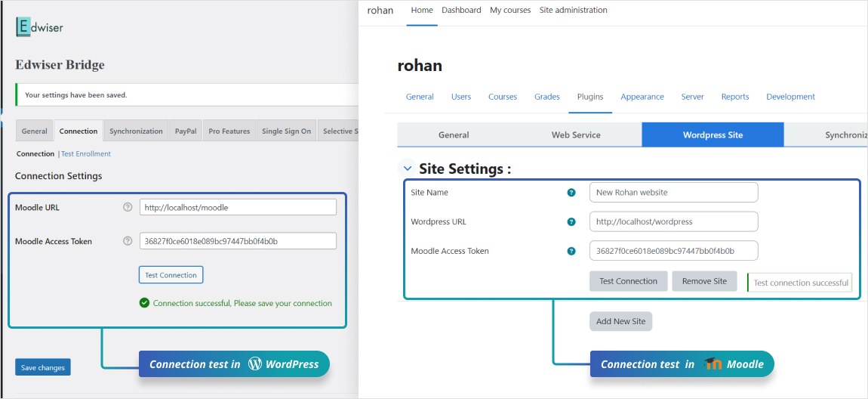Click the green success checkmark icon
868x399 pixels.
[144, 302]
